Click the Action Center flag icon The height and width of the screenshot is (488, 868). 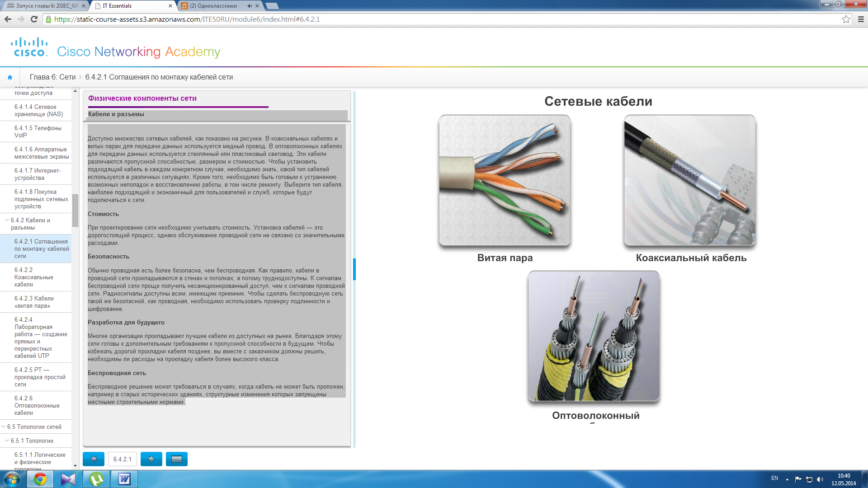(x=798, y=479)
